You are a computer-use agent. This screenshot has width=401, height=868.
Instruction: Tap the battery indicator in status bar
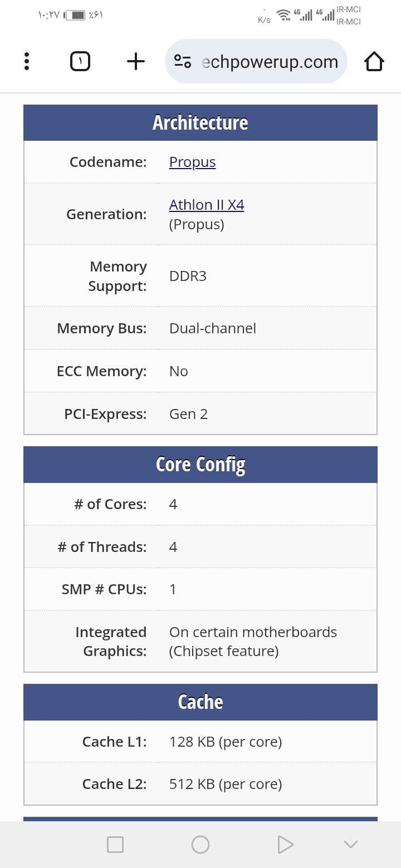75,15
